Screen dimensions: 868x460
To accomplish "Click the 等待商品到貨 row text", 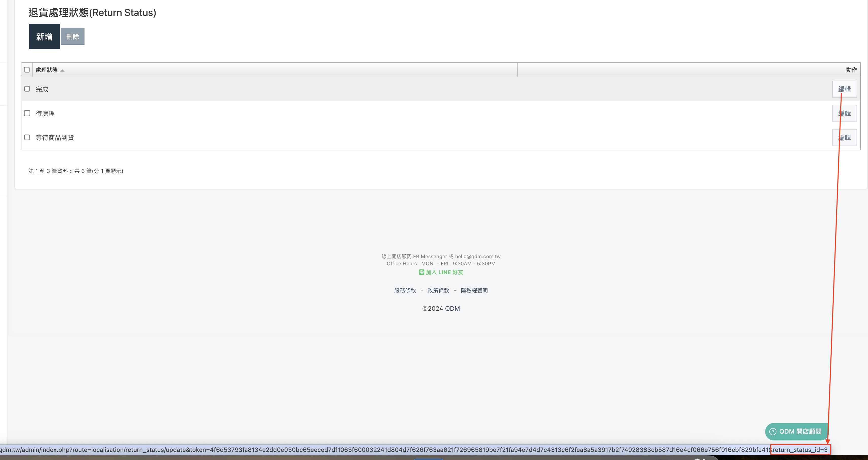I will coord(55,138).
